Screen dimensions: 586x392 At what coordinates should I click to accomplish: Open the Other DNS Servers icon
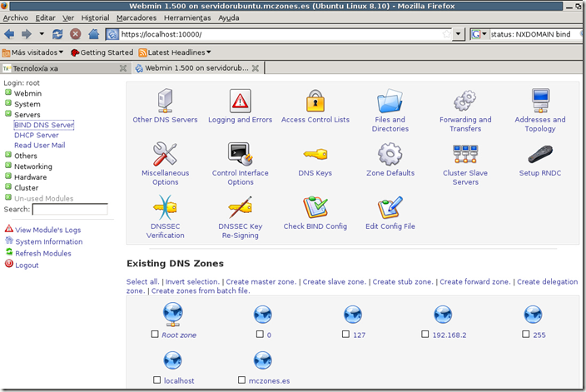pyautogui.click(x=165, y=101)
